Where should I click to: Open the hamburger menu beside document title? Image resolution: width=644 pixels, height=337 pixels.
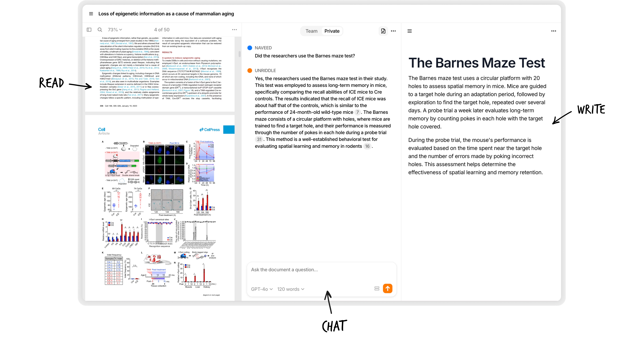[x=91, y=14]
